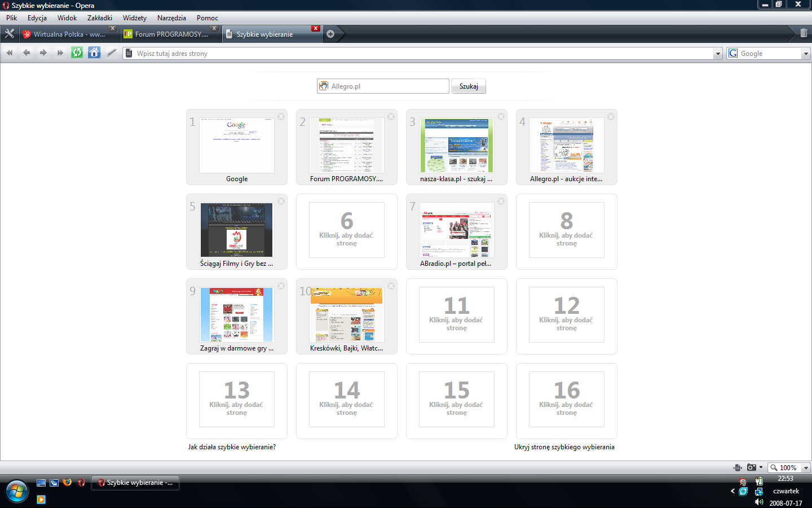
Task: Open the 'Jak działa szybkie wybieranie?' link
Action: (232, 447)
